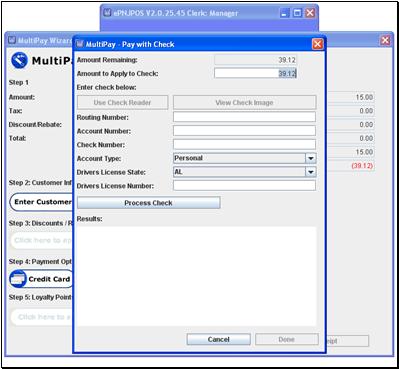Screen dimensions: 399x369
Task: Close the MultiPay Wizard window
Action: click(x=385, y=40)
